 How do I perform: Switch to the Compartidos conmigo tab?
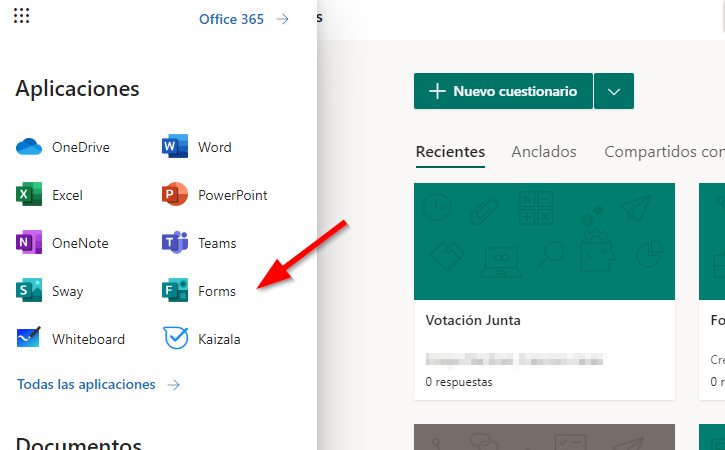coord(664,152)
